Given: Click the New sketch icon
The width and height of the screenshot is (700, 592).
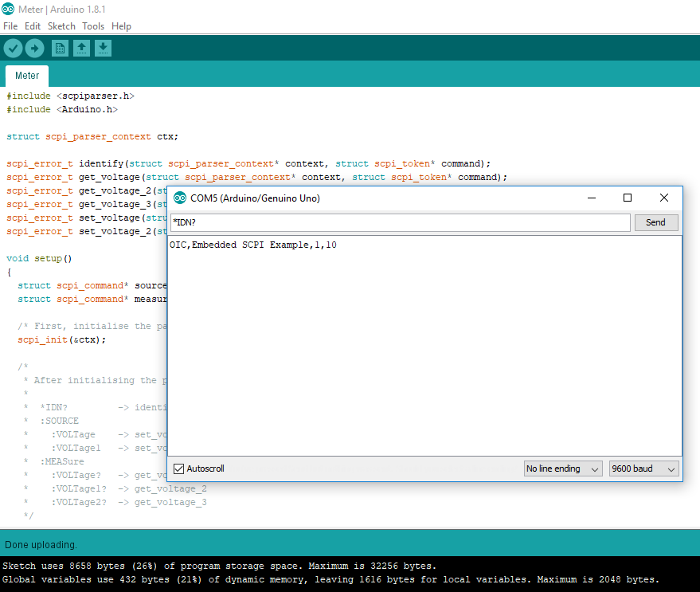Looking at the screenshot, I should click(60, 49).
